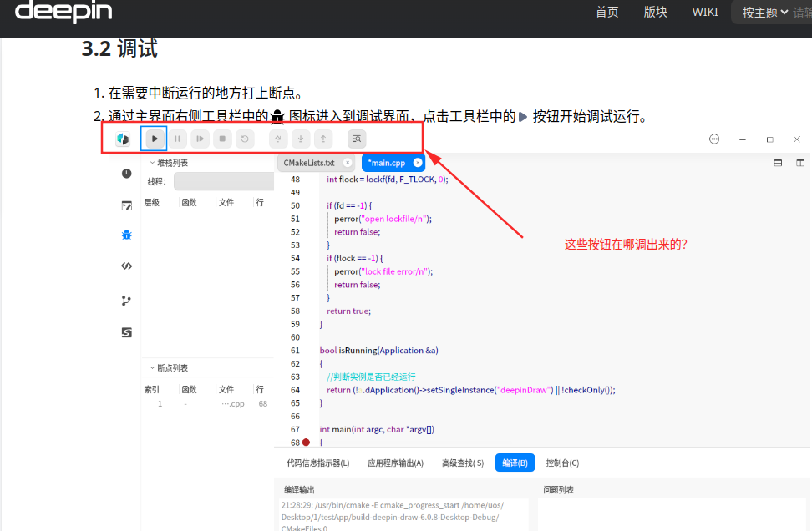Collapse the 堆栈列表 section
The width and height of the screenshot is (812, 531).
click(152, 163)
